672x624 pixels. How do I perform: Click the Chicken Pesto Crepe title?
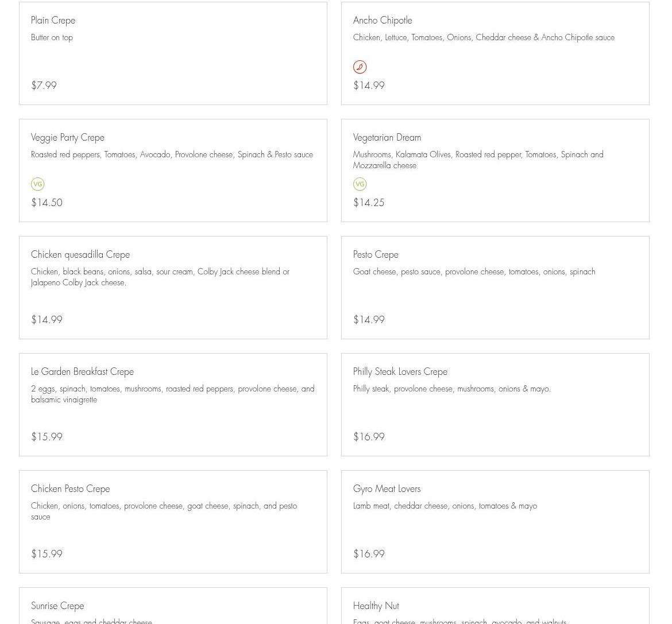[70, 489]
